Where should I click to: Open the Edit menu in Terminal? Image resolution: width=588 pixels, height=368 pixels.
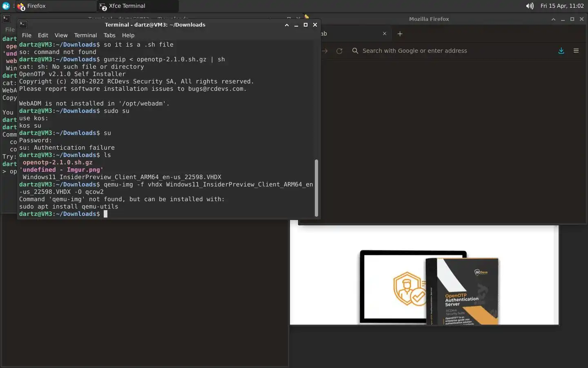click(x=43, y=35)
